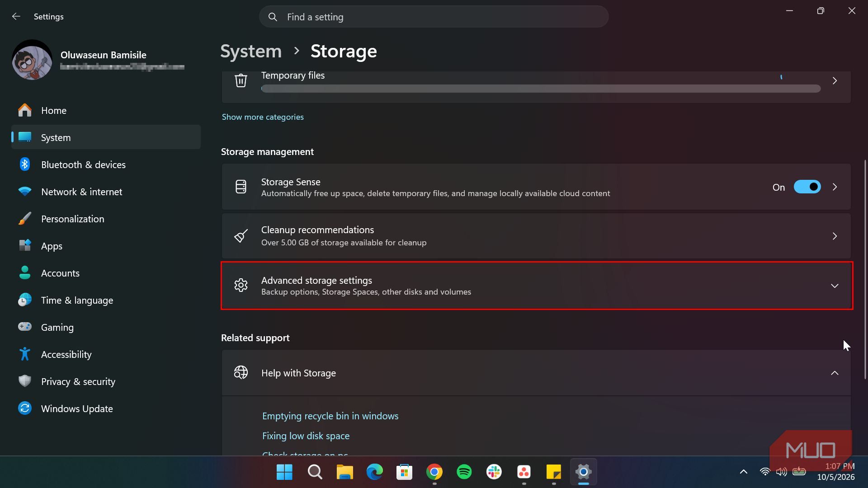Click the Temporary files trash icon

(241, 80)
